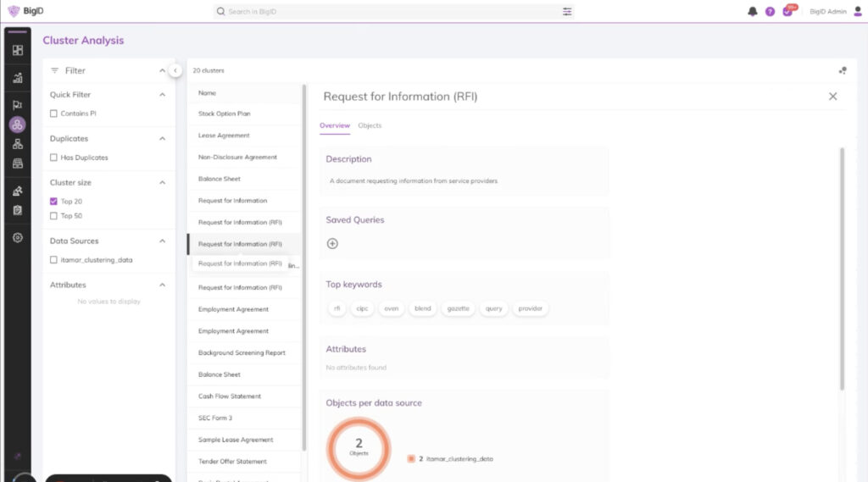Open the settings gear in sidebar

point(18,238)
